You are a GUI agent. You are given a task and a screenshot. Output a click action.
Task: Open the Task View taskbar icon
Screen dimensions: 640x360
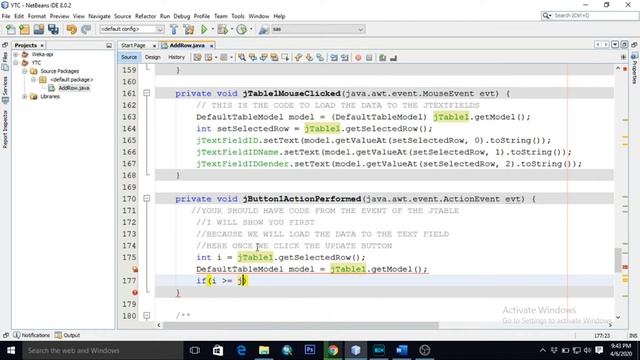point(195,350)
